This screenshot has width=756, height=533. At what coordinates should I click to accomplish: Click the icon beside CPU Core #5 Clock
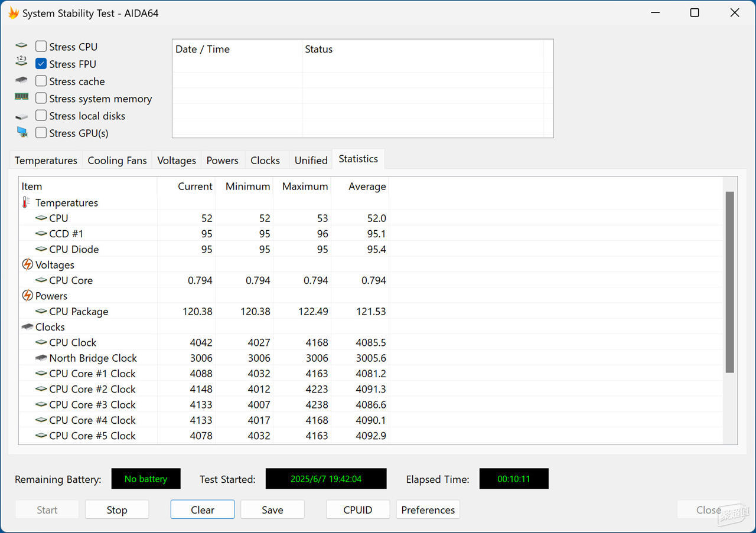coord(41,436)
